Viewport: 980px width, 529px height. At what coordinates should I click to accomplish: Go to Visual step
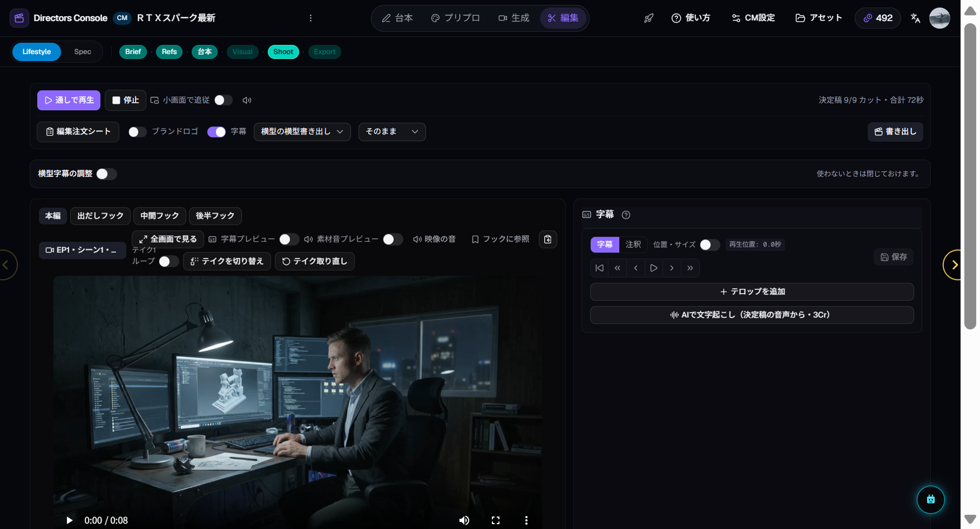tap(242, 52)
